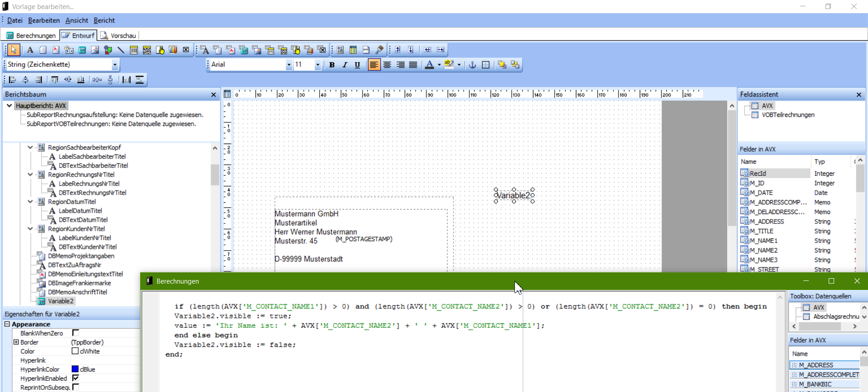
Task: Open the Bericht menu
Action: pos(104,20)
